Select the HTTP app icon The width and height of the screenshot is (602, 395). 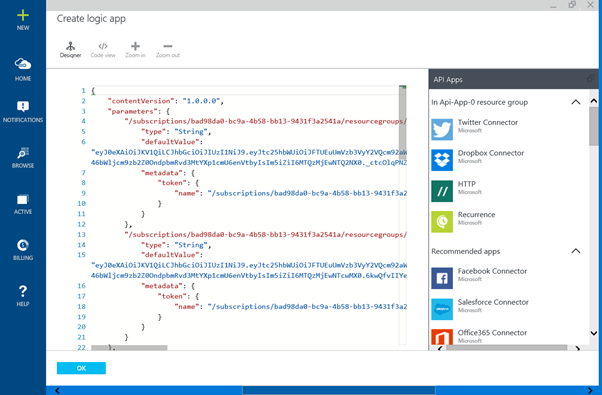tap(442, 191)
